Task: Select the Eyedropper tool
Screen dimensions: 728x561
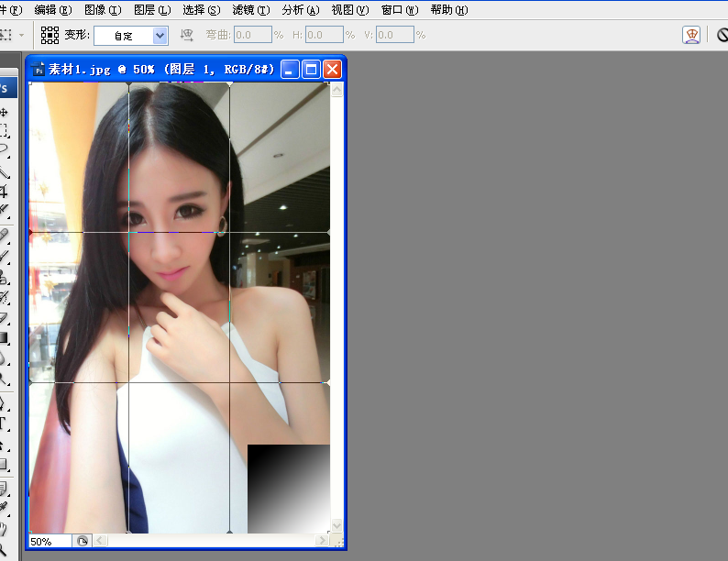Action: pyautogui.click(x=4, y=508)
